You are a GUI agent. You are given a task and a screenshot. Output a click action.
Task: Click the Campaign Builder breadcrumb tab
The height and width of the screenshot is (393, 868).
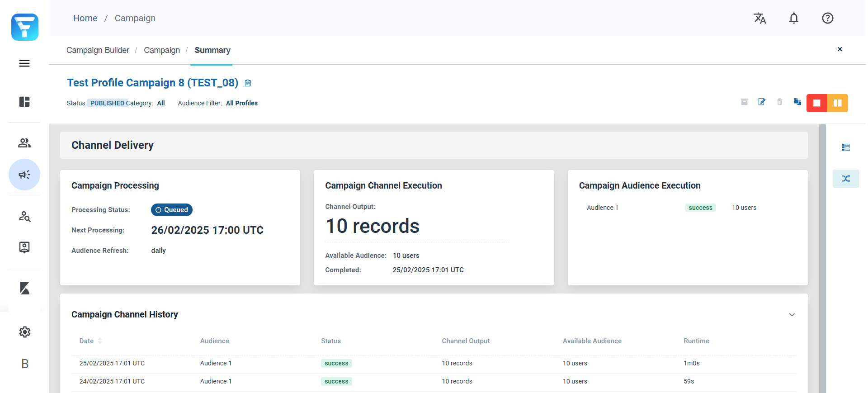pyautogui.click(x=98, y=50)
